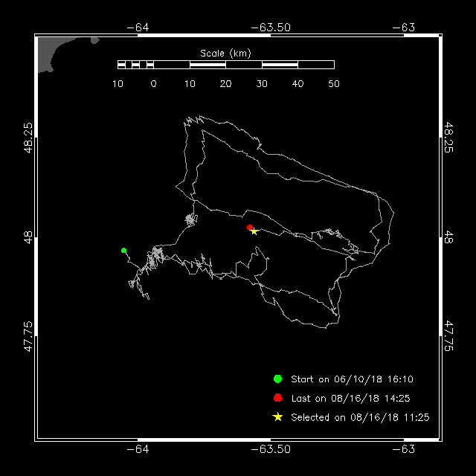Click the 'Start on 06/10/18 16:10' legend text

tap(352, 379)
